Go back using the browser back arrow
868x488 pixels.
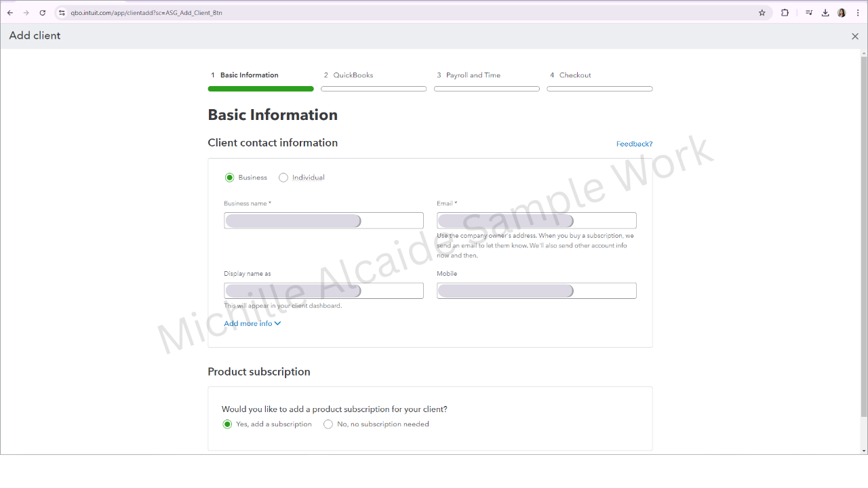[x=10, y=13]
